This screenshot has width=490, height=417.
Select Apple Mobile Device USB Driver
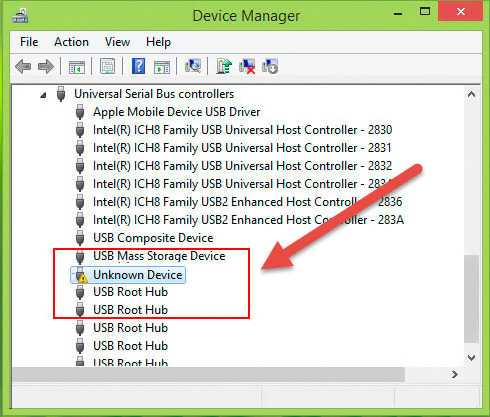(177, 112)
